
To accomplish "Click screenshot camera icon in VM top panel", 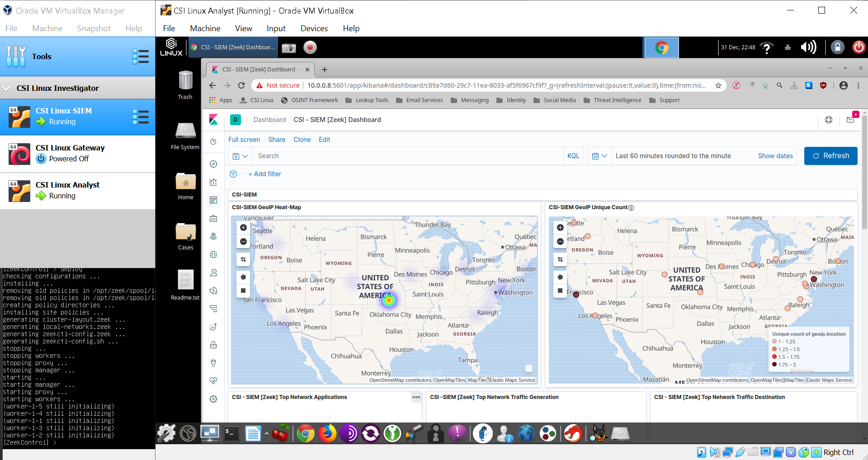I will pos(289,47).
